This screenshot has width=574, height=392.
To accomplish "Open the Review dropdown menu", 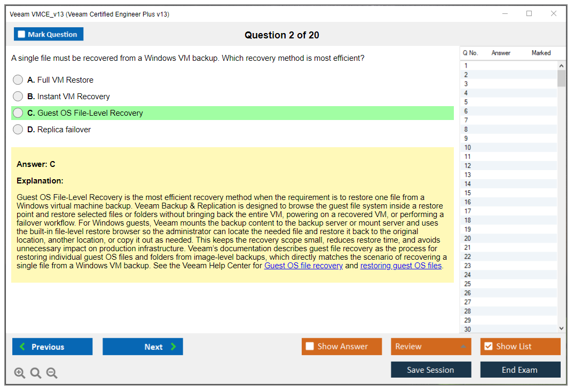I will tap(431, 346).
